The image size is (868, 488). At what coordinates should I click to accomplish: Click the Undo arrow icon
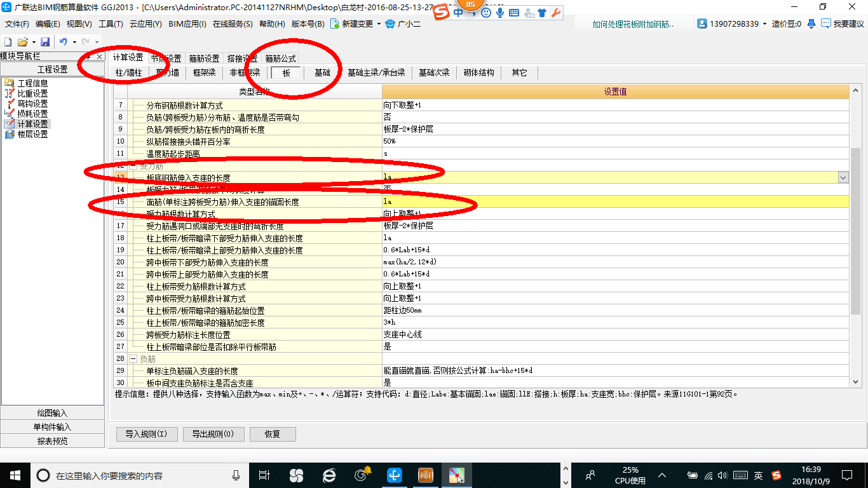pos(64,42)
